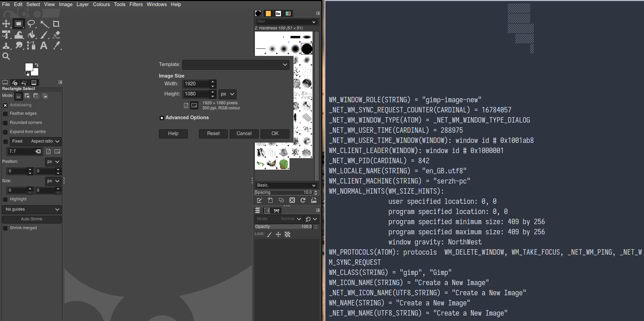Click the refresh brushes icon

303,200
